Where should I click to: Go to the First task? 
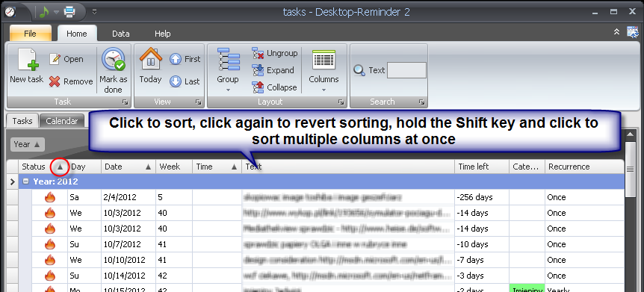[x=185, y=59]
